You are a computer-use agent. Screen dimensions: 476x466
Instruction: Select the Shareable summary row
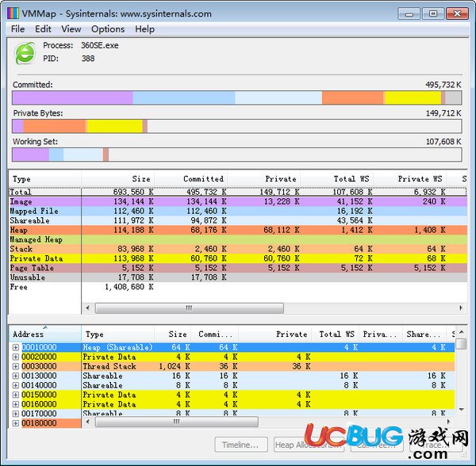pos(238,220)
